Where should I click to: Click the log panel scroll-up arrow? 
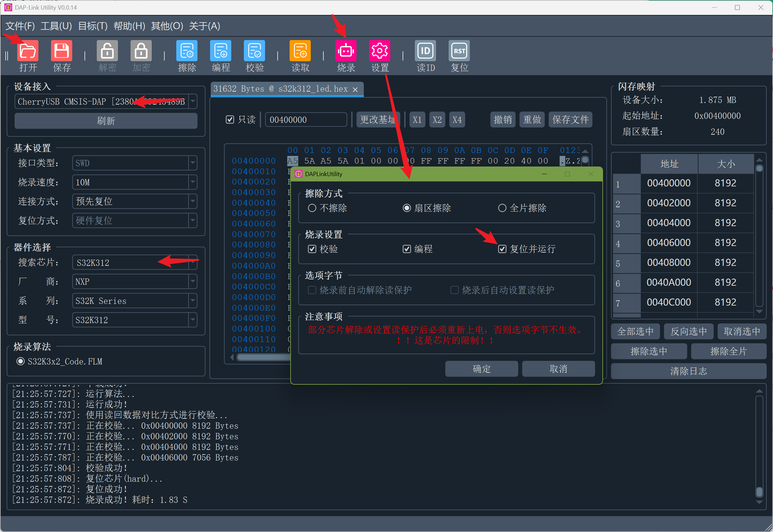(x=759, y=391)
